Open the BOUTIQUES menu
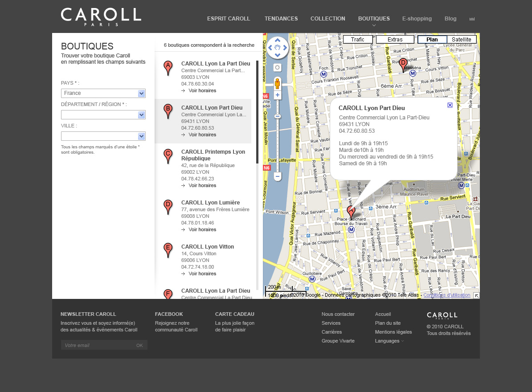 [374, 19]
